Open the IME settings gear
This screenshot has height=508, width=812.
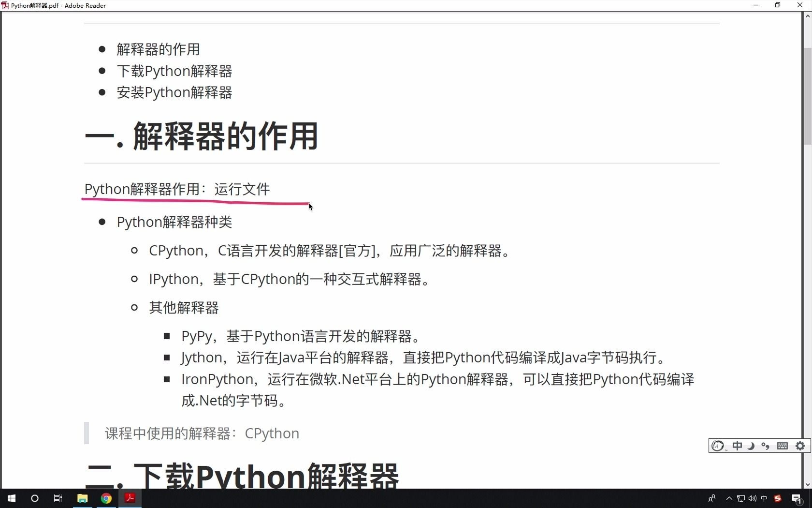point(800,446)
